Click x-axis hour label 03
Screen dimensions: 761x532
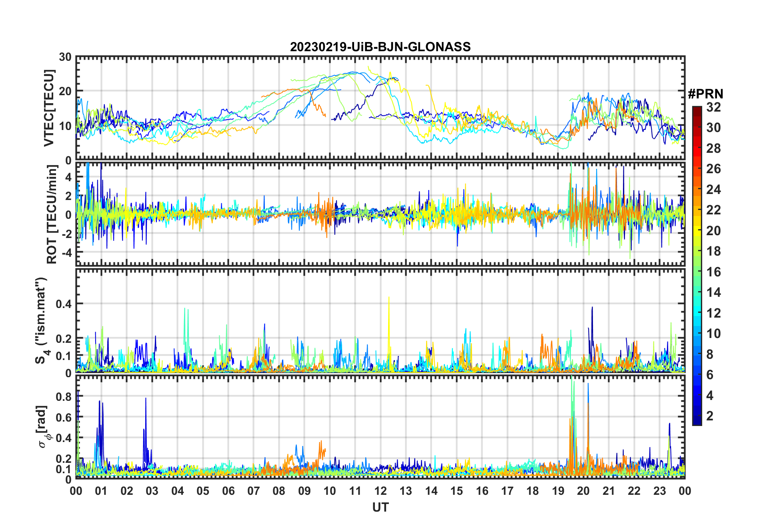[x=152, y=491]
